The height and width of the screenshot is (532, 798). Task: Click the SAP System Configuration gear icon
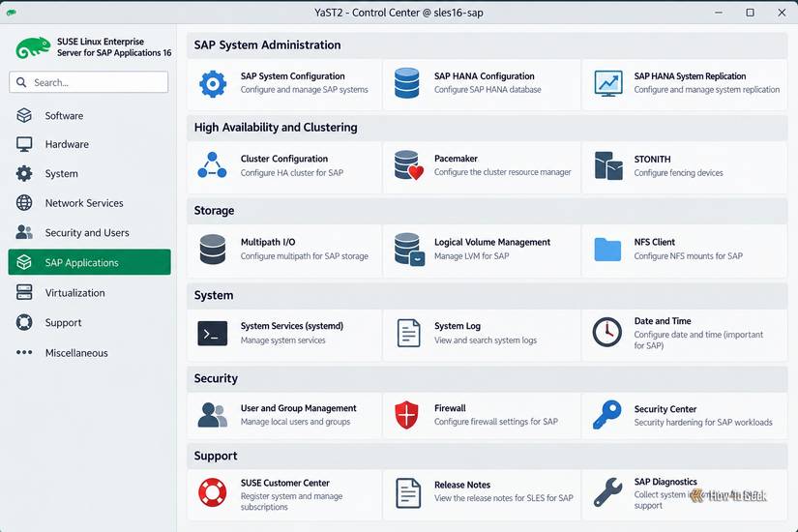tap(213, 83)
